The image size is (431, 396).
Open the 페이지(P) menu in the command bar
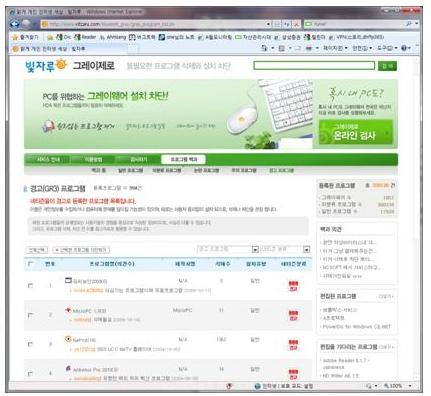click(335, 48)
